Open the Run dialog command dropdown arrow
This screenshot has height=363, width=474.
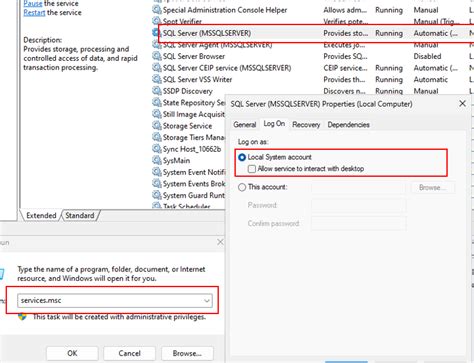(207, 300)
